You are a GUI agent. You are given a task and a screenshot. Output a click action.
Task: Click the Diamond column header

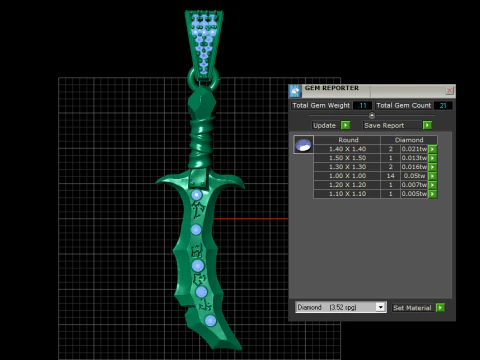409,140
